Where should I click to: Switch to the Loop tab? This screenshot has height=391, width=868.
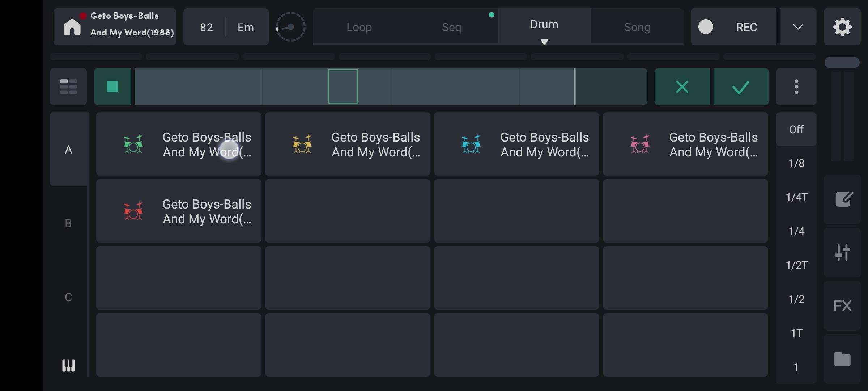359,27
